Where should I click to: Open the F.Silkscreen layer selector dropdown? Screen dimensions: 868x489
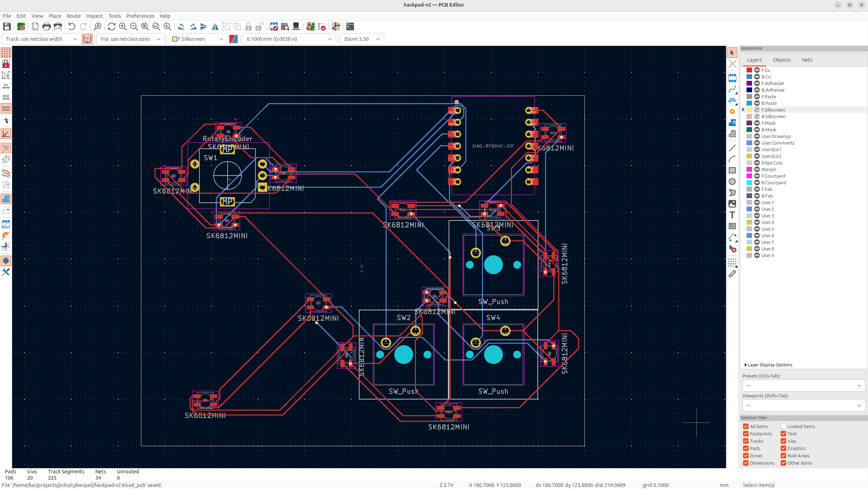198,39
